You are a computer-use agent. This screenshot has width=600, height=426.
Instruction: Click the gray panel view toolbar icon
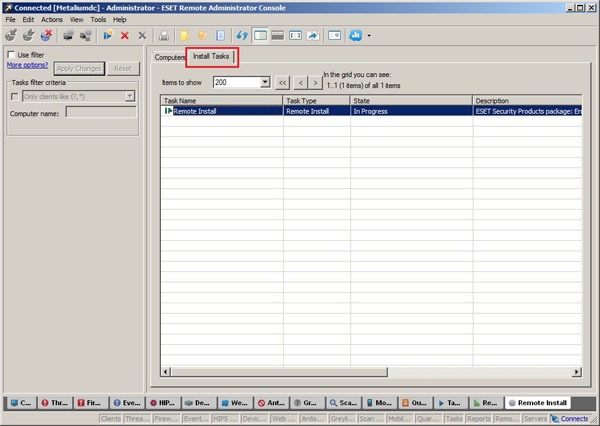278,36
